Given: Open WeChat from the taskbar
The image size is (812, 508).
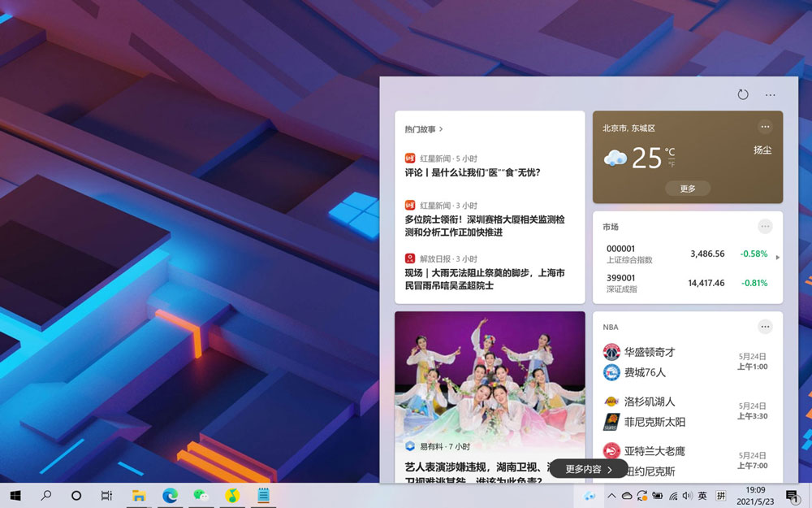Looking at the screenshot, I should (201, 496).
